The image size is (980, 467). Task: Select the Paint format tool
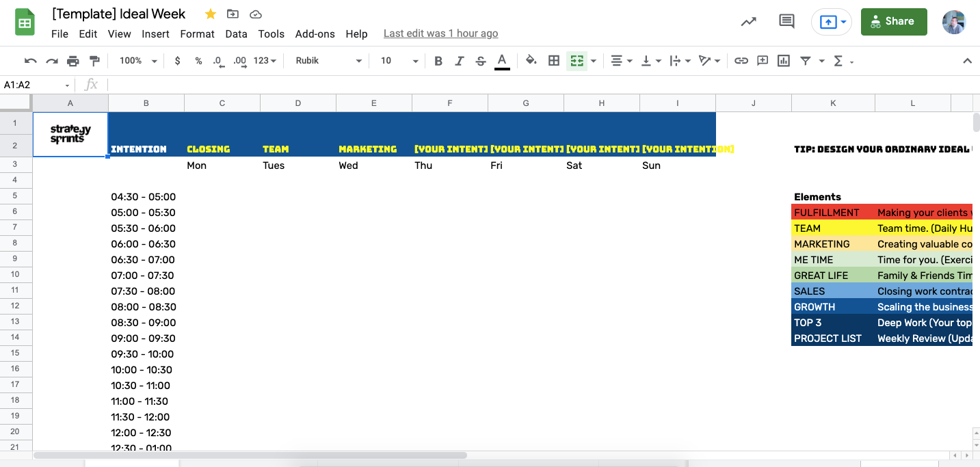pos(94,61)
